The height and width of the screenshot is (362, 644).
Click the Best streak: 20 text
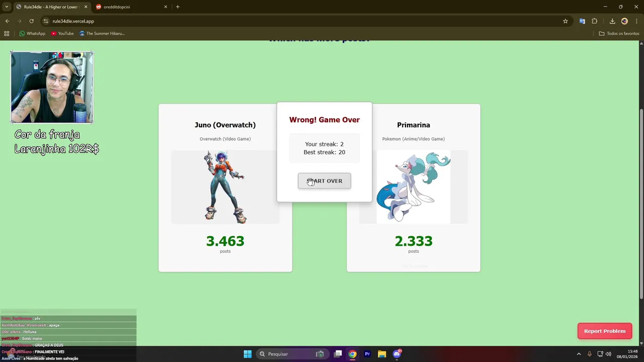pyautogui.click(x=325, y=152)
